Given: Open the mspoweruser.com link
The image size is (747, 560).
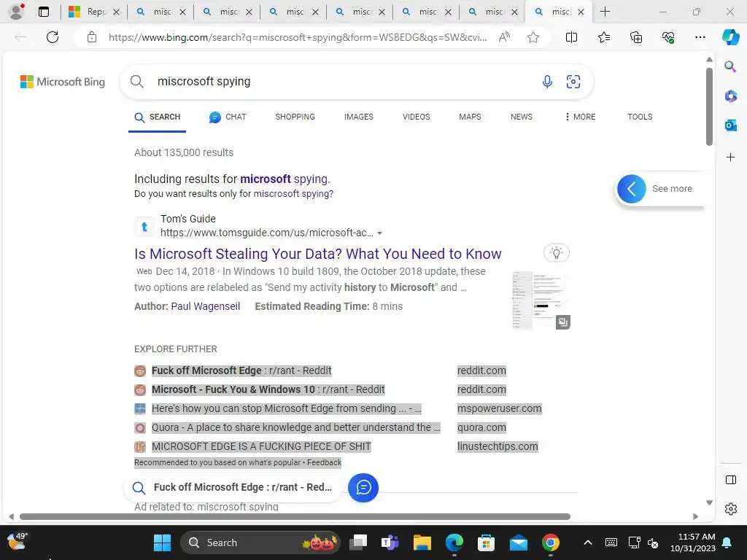Looking at the screenshot, I should (x=499, y=408).
